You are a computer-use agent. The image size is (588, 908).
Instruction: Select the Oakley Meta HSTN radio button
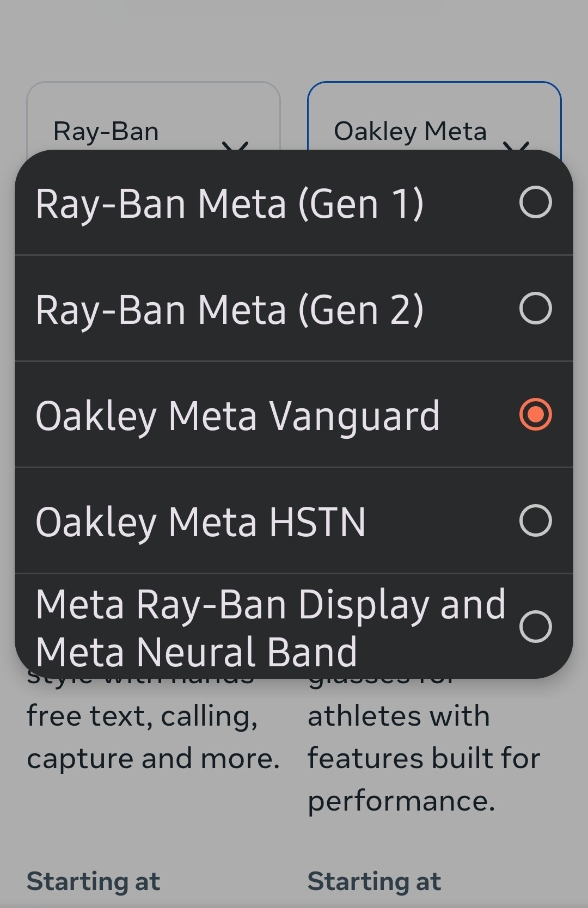click(x=536, y=521)
